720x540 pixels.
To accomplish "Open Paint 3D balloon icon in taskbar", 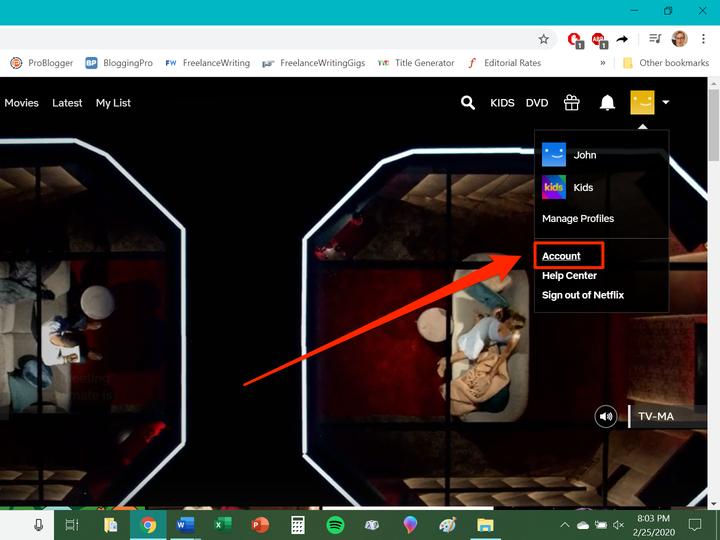I will click(x=410, y=525).
